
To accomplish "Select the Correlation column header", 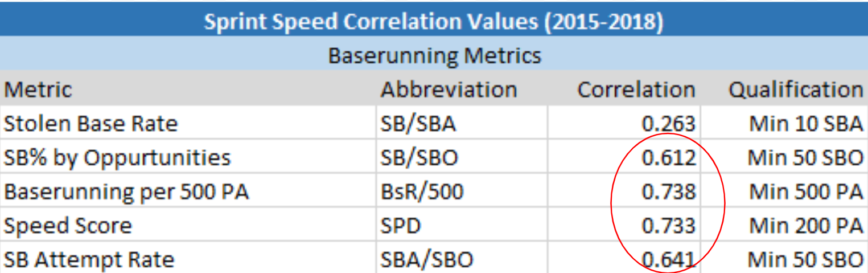I will tap(624, 89).
